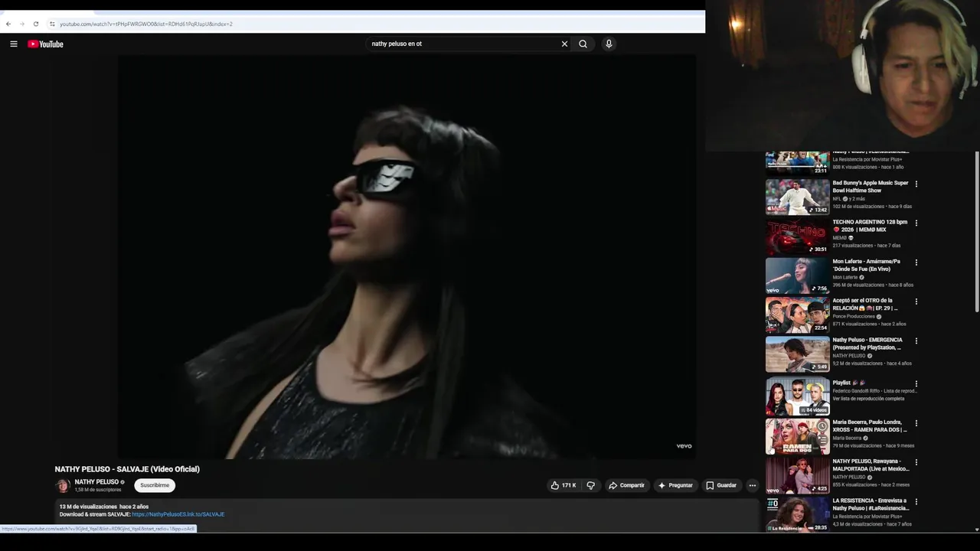Viewport: 980px width, 551px height.
Task: Open the NathyPelusoES.lnk.to/SALVAJE link
Action: click(x=178, y=514)
